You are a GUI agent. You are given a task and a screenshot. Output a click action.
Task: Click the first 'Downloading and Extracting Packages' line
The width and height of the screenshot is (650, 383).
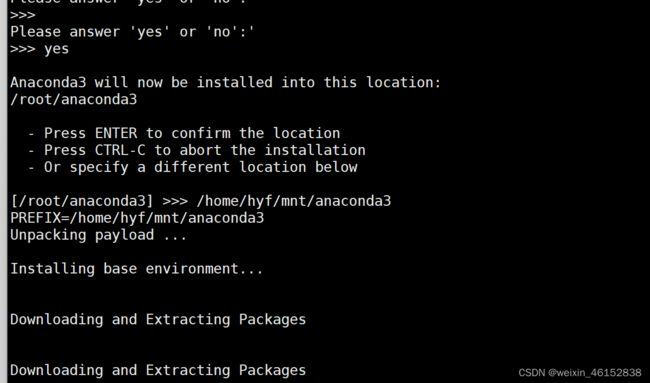[x=158, y=320]
